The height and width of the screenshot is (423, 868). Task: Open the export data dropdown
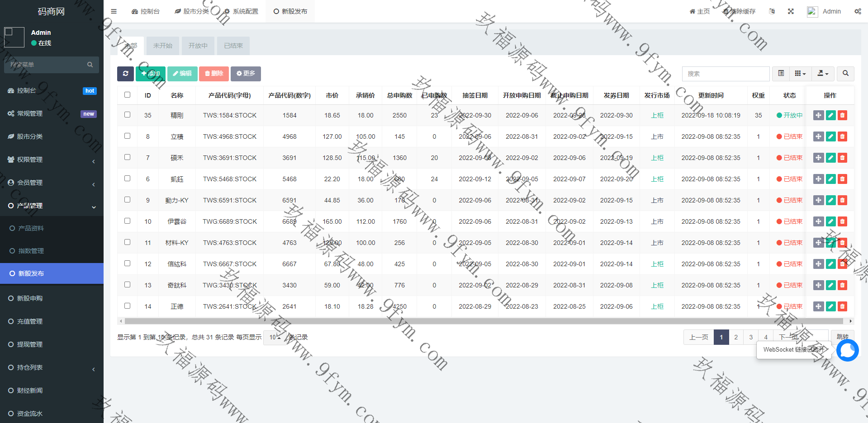pos(823,73)
